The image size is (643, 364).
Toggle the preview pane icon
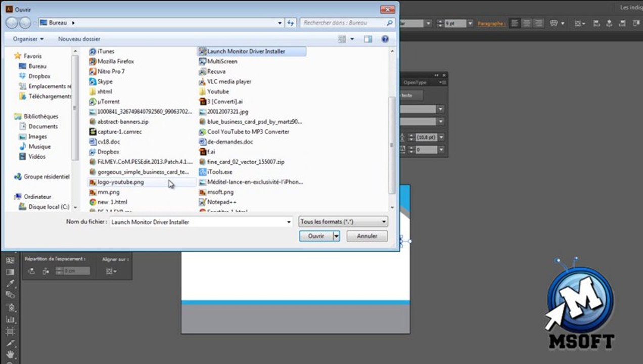click(x=368, y=39)
